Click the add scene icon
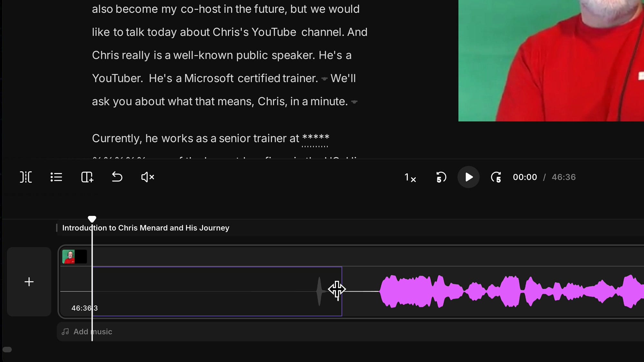The image size is (644, 362). pos(87,177)
